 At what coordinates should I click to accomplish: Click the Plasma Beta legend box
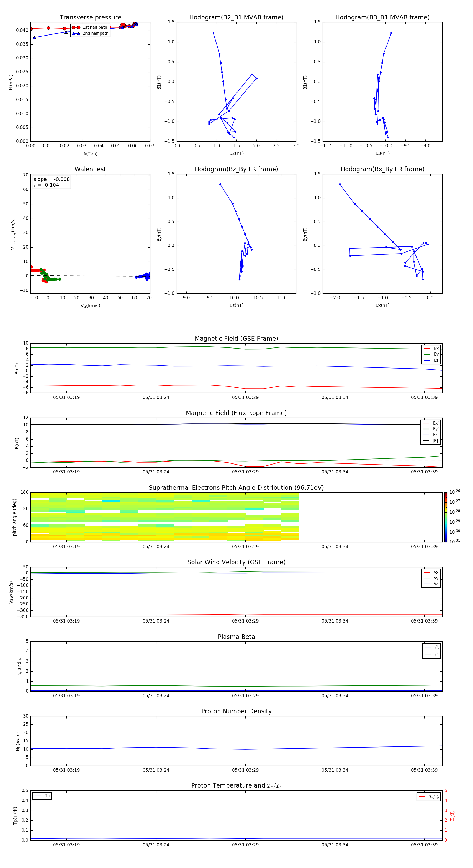(431, 651)
